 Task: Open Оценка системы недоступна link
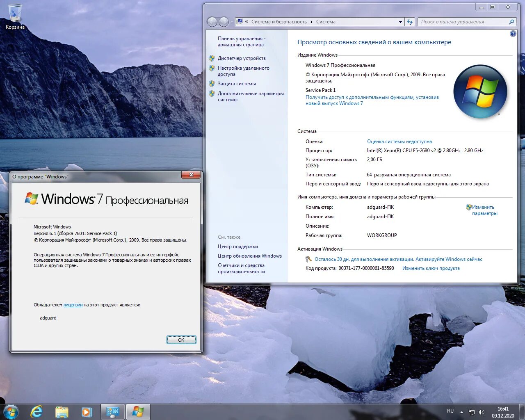tap(399, 142)
